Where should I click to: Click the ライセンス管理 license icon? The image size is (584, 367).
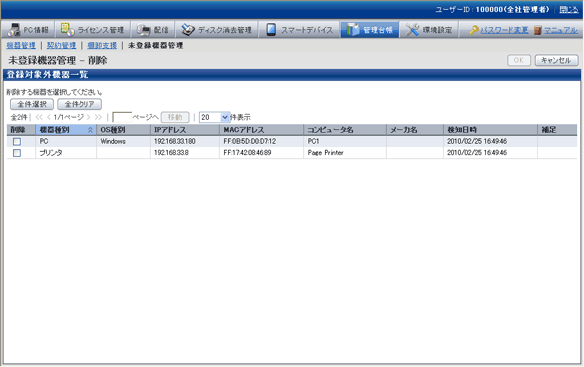67,29
